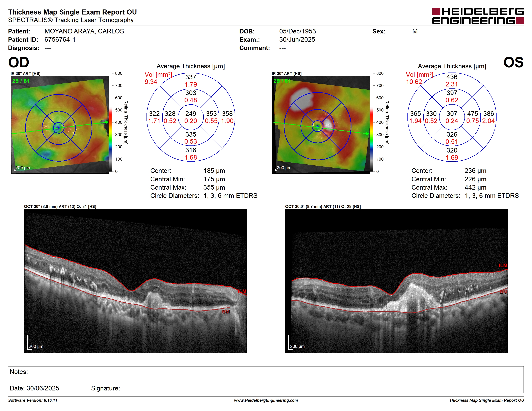The image size is (532, 411).
Task: Select the OD OCT B-scan image
Action: [135, 281]
